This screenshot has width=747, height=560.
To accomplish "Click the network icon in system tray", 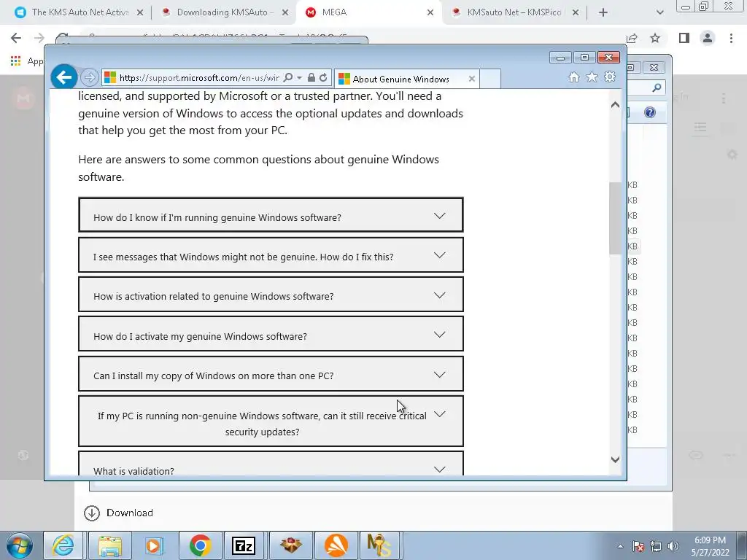I will click(x=656, y=546).
